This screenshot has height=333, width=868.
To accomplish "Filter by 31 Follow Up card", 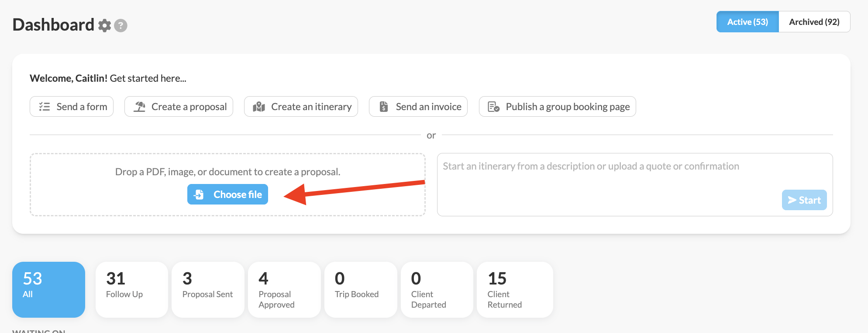I will click(132, 290).
